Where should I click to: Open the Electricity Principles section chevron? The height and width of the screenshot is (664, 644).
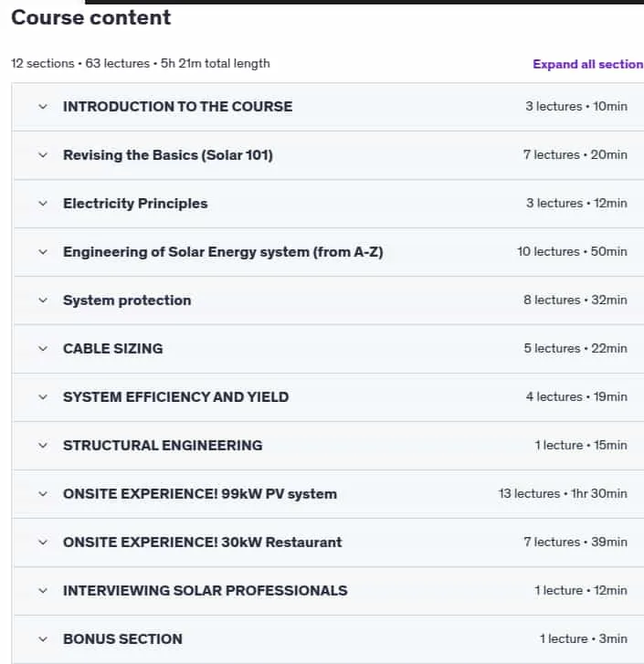click(x=43, y=204)
